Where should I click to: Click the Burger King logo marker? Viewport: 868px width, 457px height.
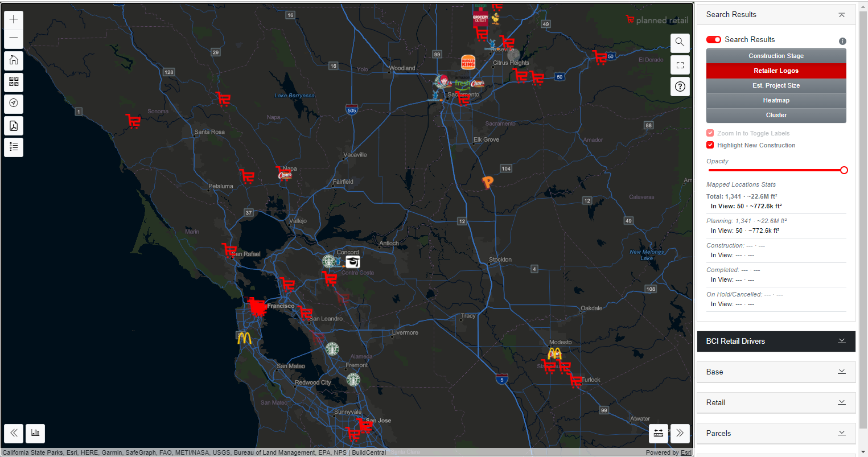pyautogui.click(x=468, y=62)
